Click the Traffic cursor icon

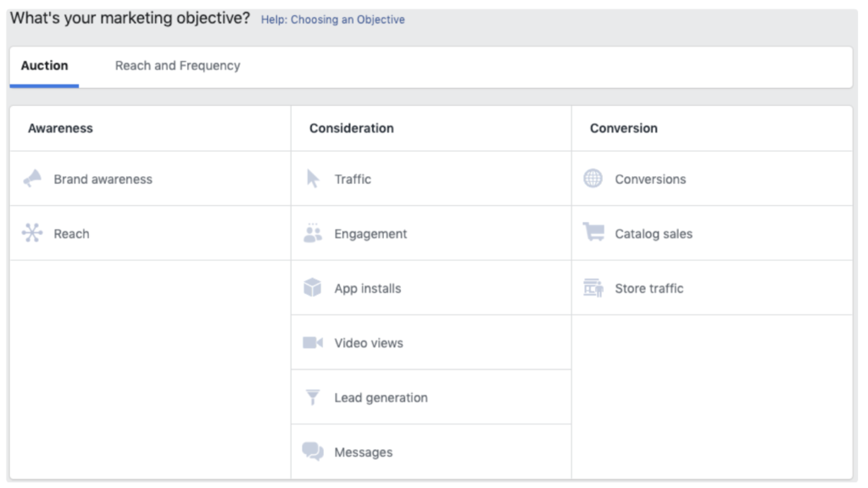(313, 179)
